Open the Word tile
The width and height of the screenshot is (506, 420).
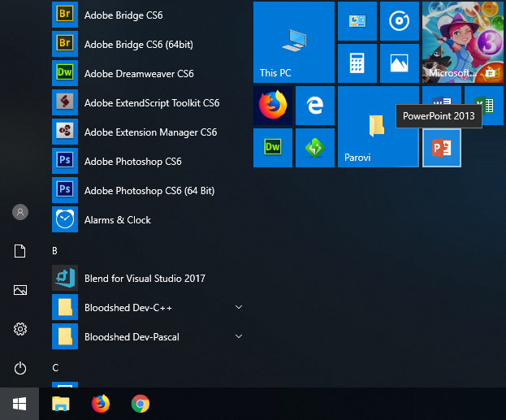coord(442,96)
